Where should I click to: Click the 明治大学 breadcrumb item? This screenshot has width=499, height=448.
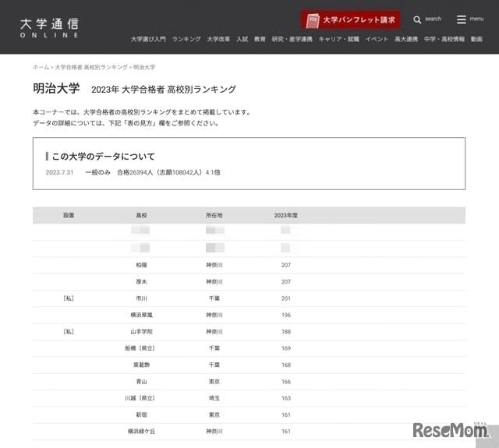144,67
